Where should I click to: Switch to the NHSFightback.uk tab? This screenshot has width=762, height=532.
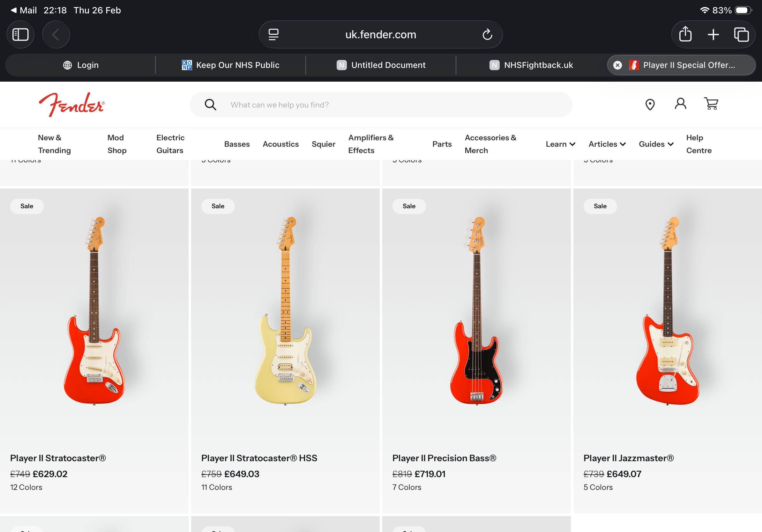pos(531,65)
